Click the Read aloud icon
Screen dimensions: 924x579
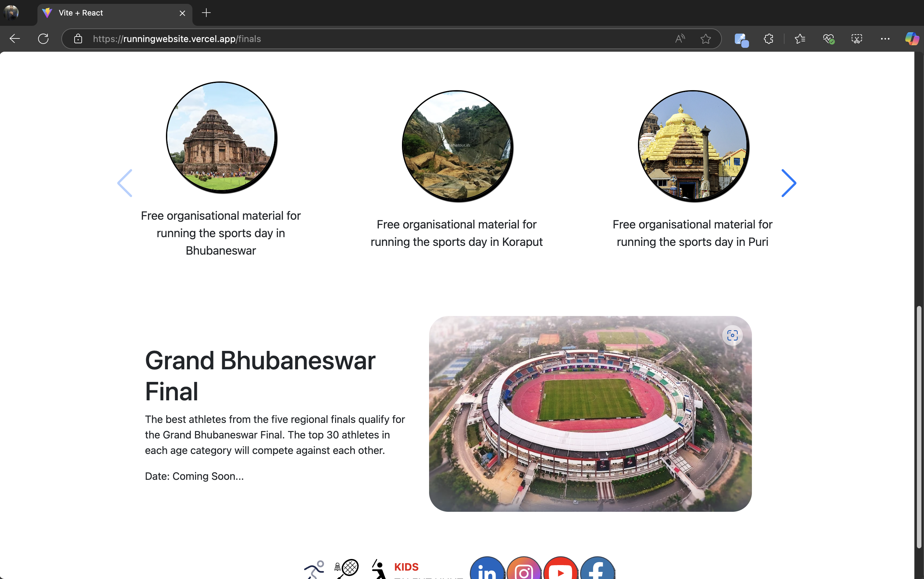coord(680,39)
